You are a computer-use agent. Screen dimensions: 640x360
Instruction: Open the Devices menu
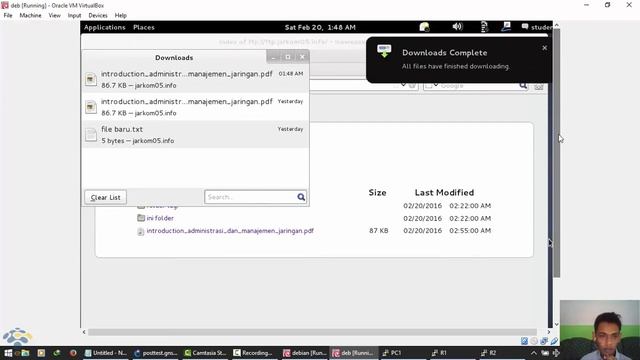[98, 16]
